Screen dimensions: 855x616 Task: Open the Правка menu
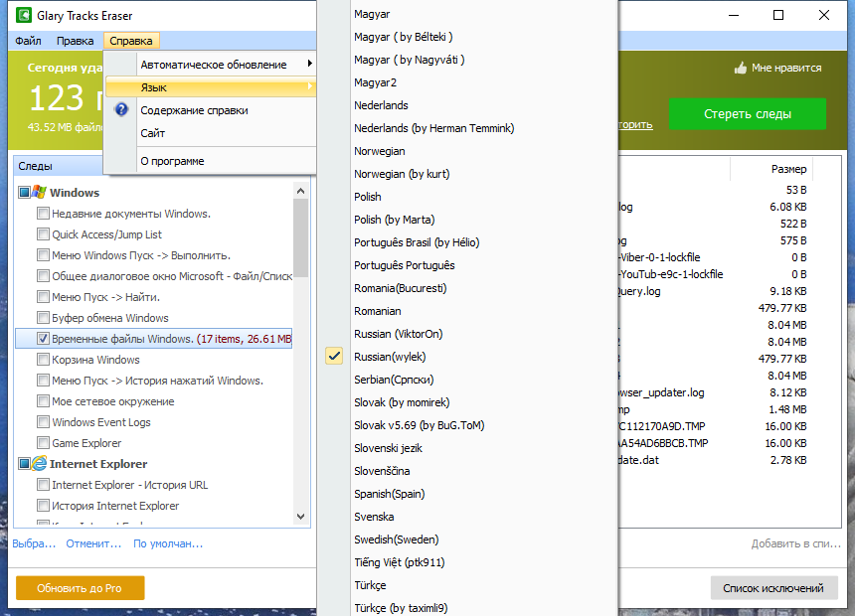click(x=75, y=41)
